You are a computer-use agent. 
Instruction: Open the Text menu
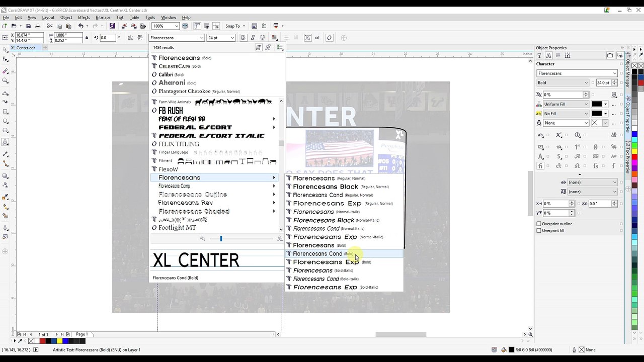click(x=120, y=18)
